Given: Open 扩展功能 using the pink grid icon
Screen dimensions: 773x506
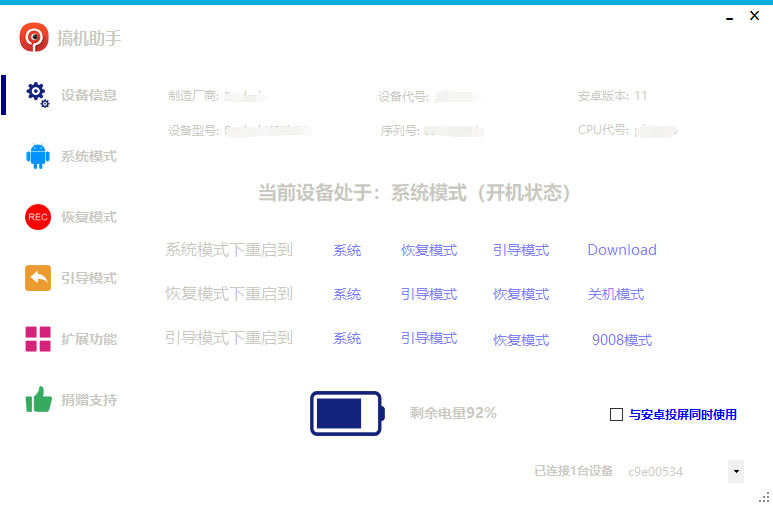Looking at the screenshot, I should (38, 339).
